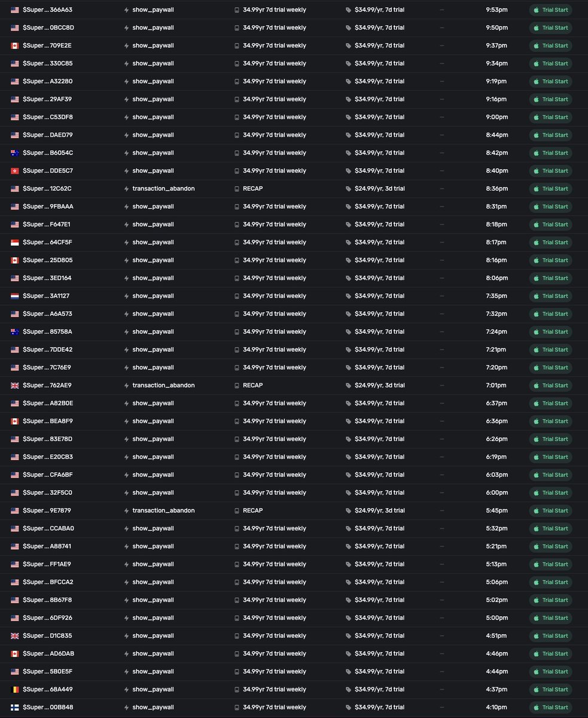This screenshot has height=718, width=588.
Task: Open user $Super... 32F5C0
Action: pyautogui.click(x=48, y=493)
